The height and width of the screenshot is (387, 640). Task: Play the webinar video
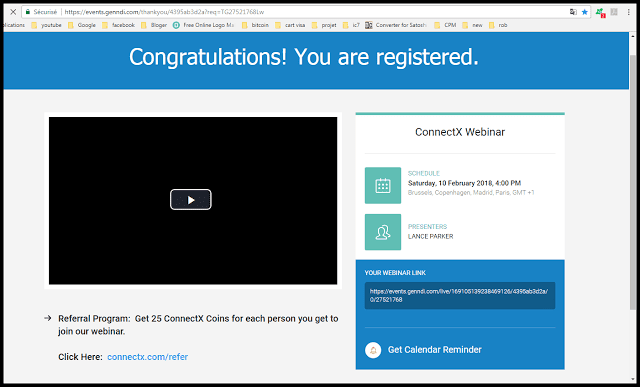pos(191,200)
